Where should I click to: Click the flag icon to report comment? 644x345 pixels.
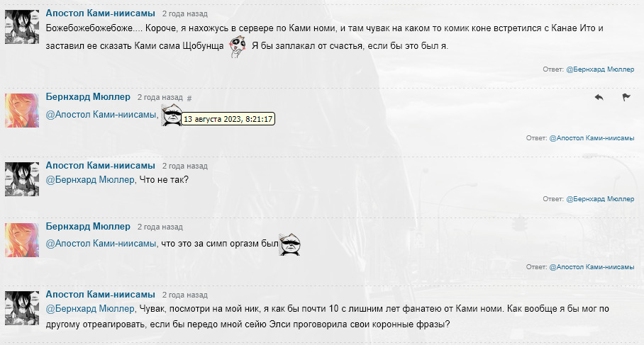(626, 97)
